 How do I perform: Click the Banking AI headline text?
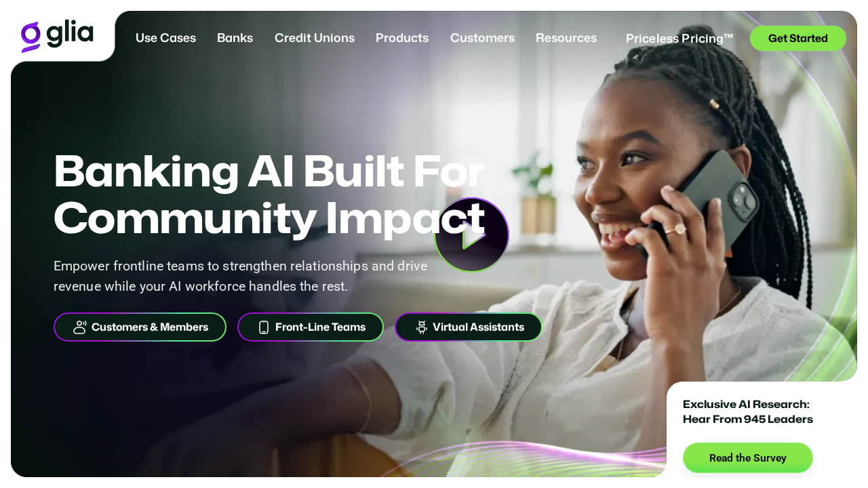click(269, 195)
